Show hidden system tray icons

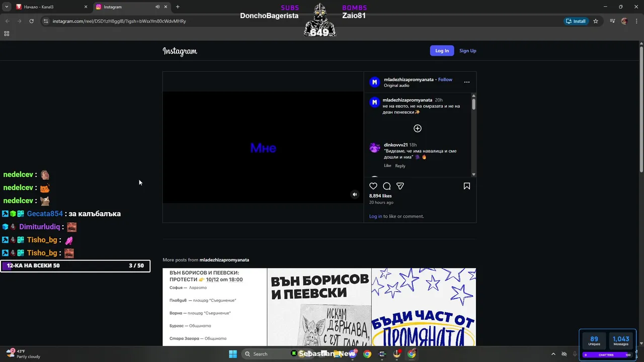tap(553, 354)
